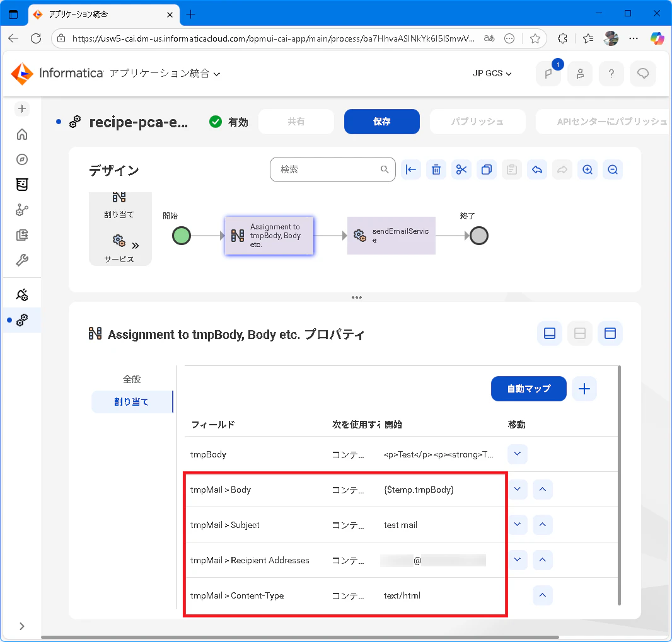Image resolution: width=672 pixels, height=642 pixels.
Task: Select the 割り当て step palette icon
Action: [x=119, y=205]
